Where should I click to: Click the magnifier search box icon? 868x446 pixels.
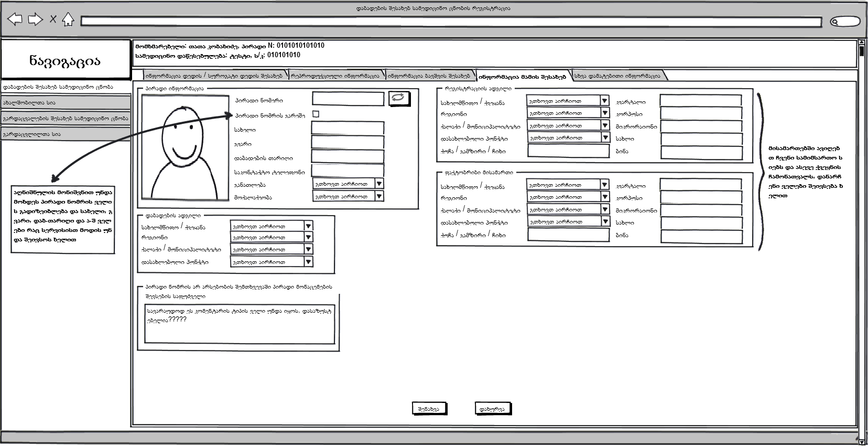pos(845,22)
